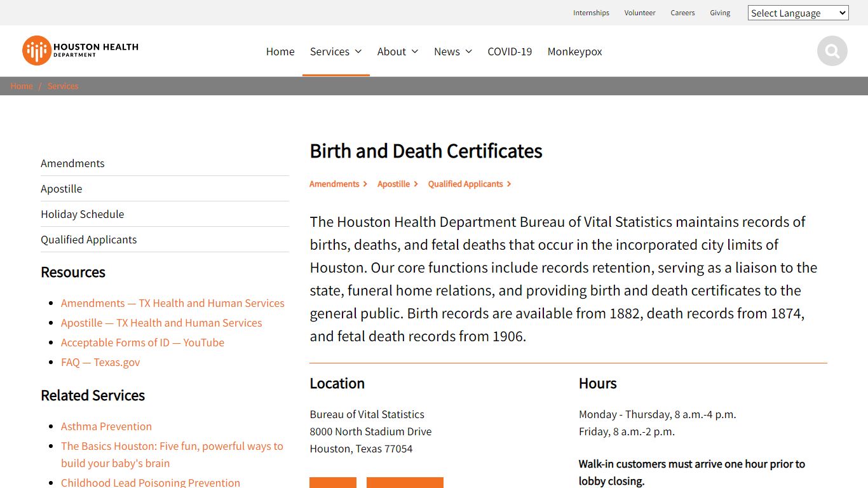868x488 pixels.
Task: Open the News navigation label
Action: [447, 51]
